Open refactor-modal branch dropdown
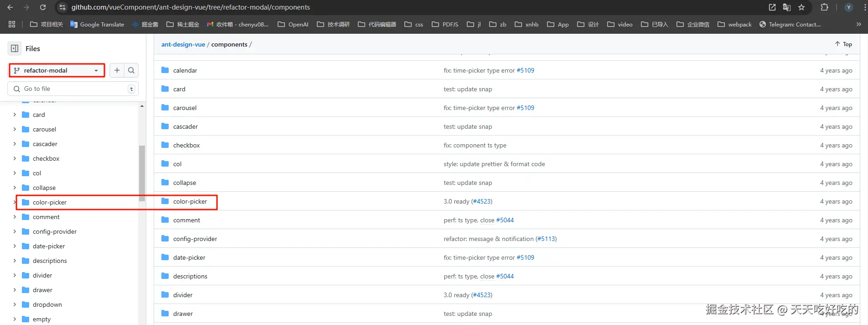Screen dimensions: 868x325 [57, 70]
